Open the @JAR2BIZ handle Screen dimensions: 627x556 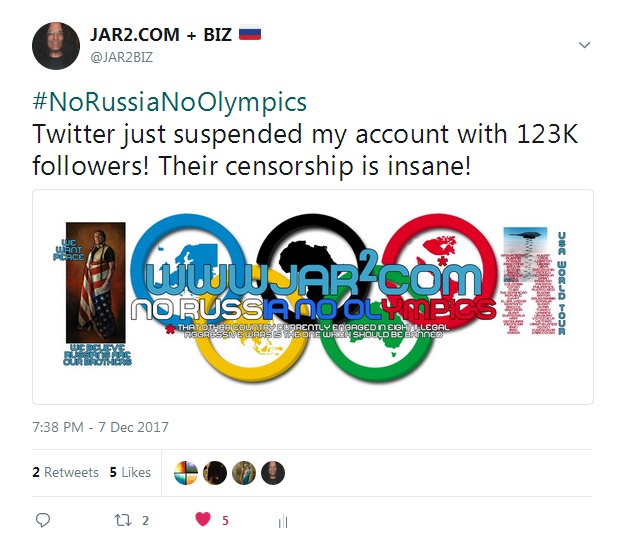tap(122, 58)
